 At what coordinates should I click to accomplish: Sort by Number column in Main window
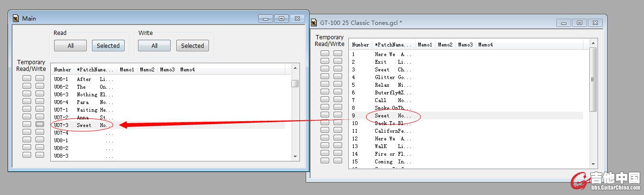(62, 70)
